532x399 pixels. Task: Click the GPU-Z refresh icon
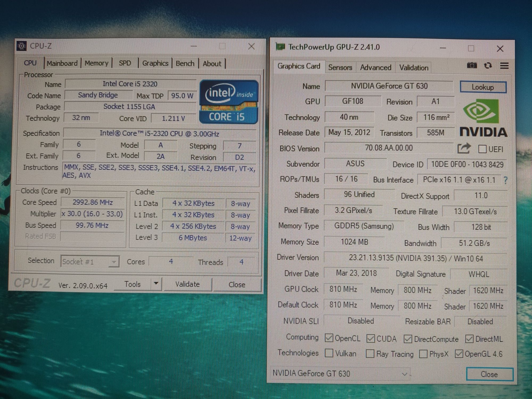coord(488,65)
